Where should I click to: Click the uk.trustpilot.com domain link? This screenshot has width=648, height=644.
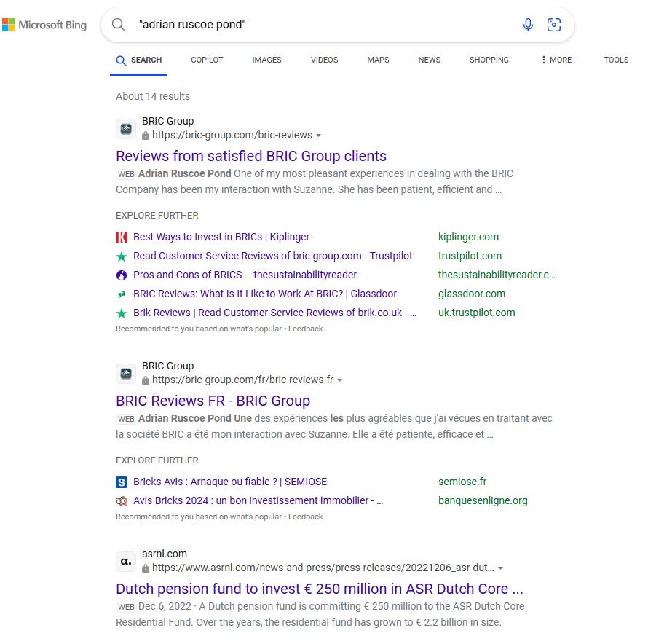pos(476,313)
